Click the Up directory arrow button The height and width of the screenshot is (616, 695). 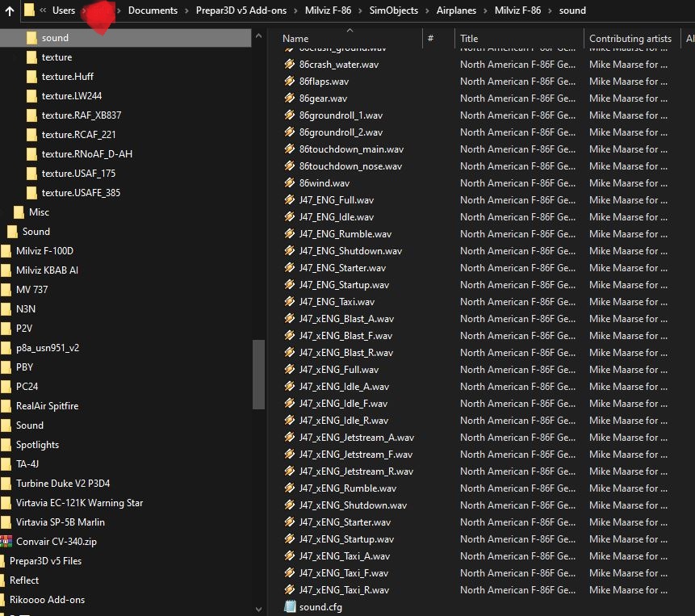[x=10, y=10]
